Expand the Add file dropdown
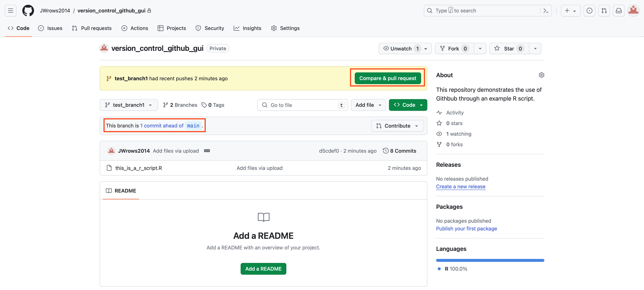Screen dimensions: 644x290 [x=368, y=105]
